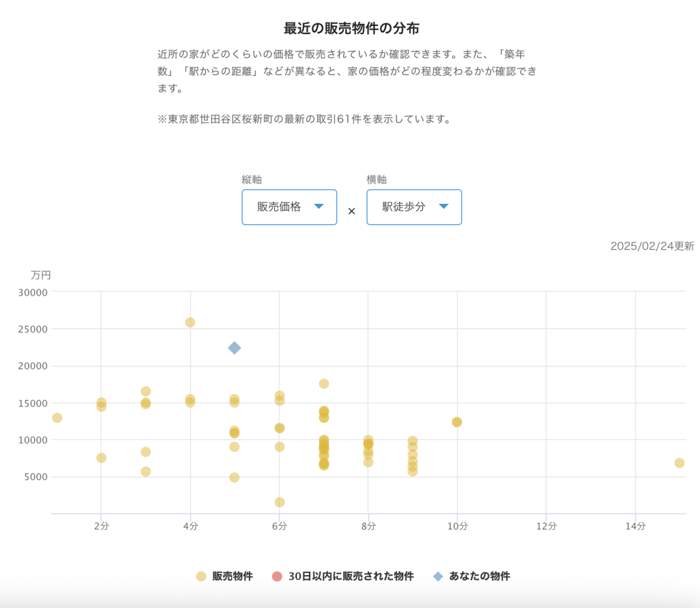This screenshot has height=608, width=700.
Task: Click the red 30日以内に販売された物件 legend circle
Action: [277, 577]
